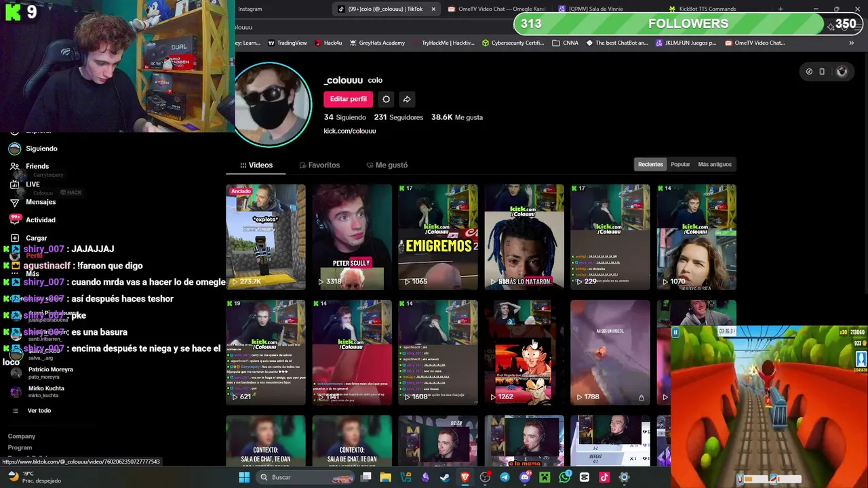
Task: Open the pinned video with 273.7K views
Action: 266,237
